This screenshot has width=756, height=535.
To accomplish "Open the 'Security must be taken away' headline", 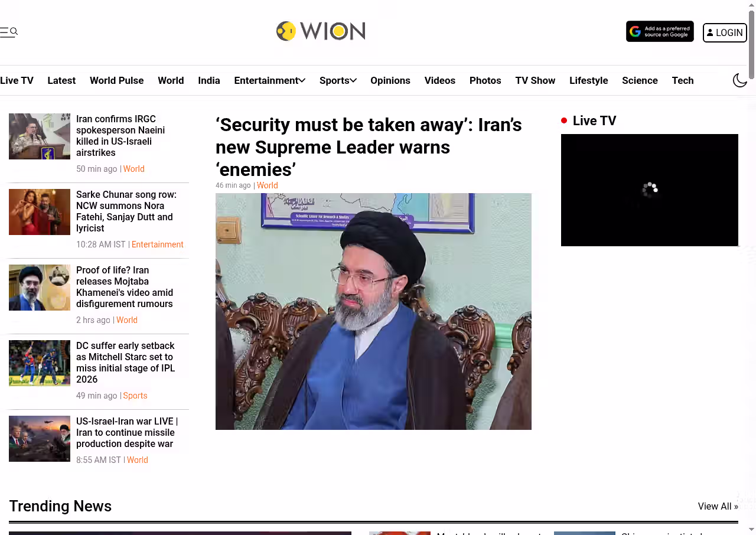I will 369,147.
